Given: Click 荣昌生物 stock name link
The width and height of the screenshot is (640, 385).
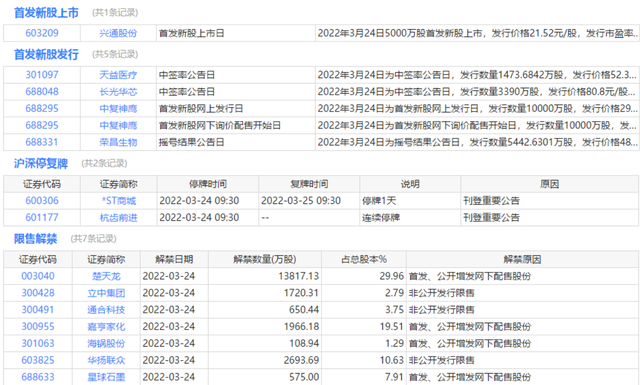Looking at the screenshot, I should click(118, 142).
